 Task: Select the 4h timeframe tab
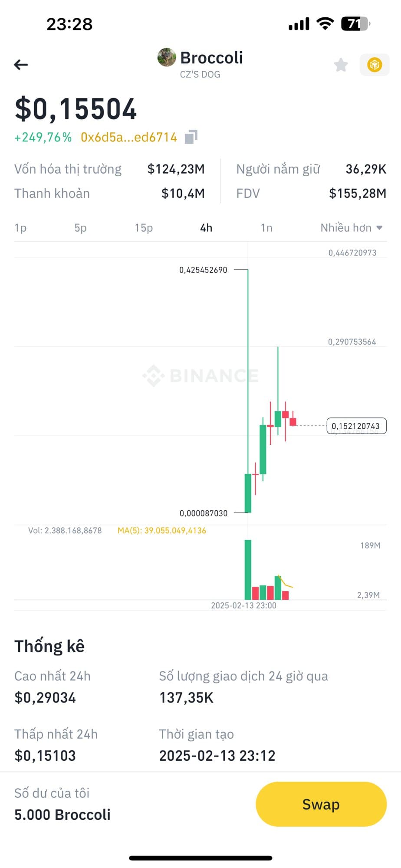[x=206, y=228]
